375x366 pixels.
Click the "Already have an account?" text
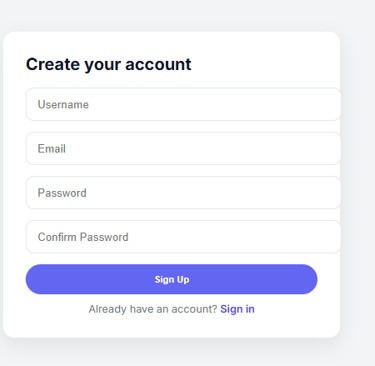click(153, 309)
